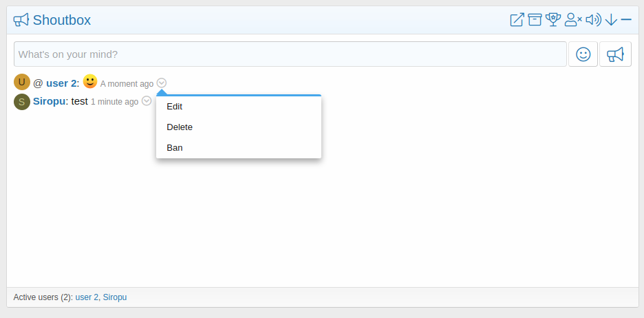Click Siropu's green avatar
The image size is (644, 318).
pyautogui.click(x=22, y=102)
